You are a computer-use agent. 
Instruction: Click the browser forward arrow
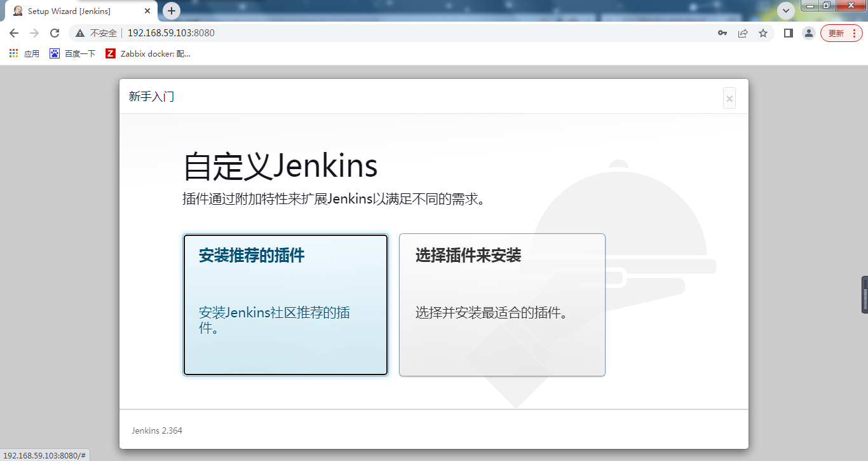pyautogui.click(x=34, y=33)
